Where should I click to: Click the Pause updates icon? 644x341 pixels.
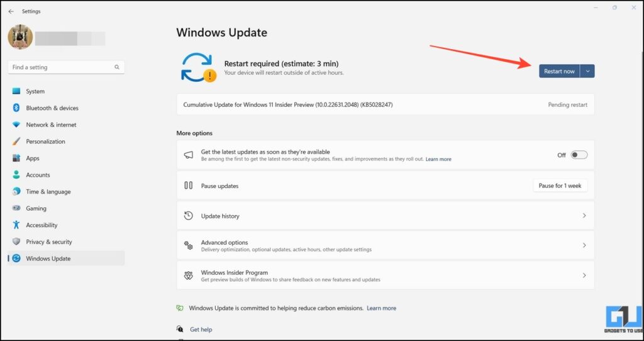pyautogui.click(x=188, y=186)
